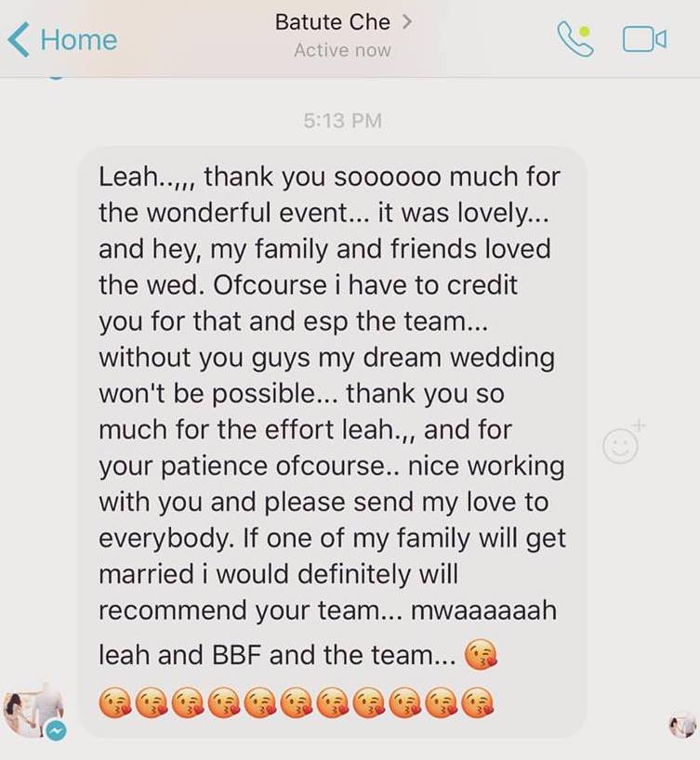Screen dimensions: 700x760
Task: Tap the kiss emoji after 'the team...'
Action: (x=481, y=654)
